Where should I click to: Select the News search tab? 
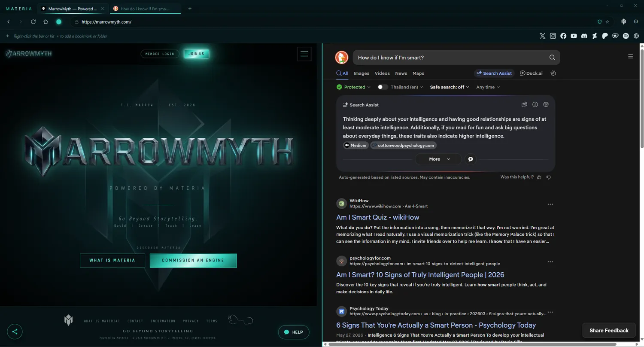[401, 73]
